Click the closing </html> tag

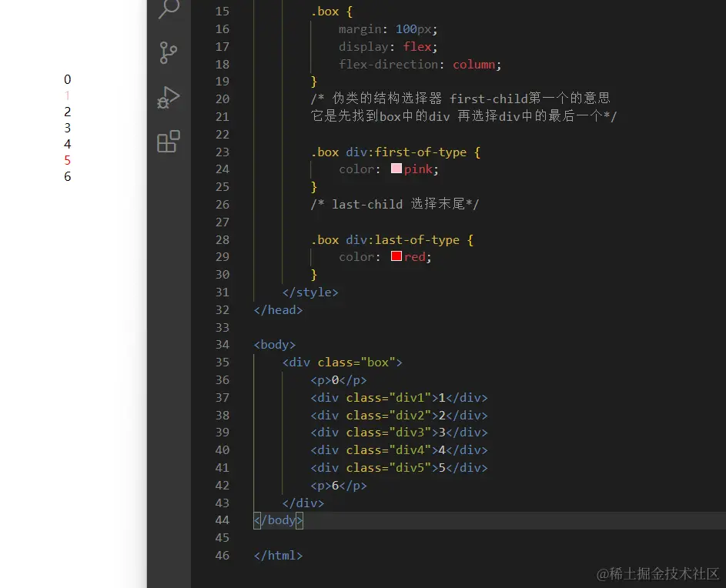(x=278, y=555)
